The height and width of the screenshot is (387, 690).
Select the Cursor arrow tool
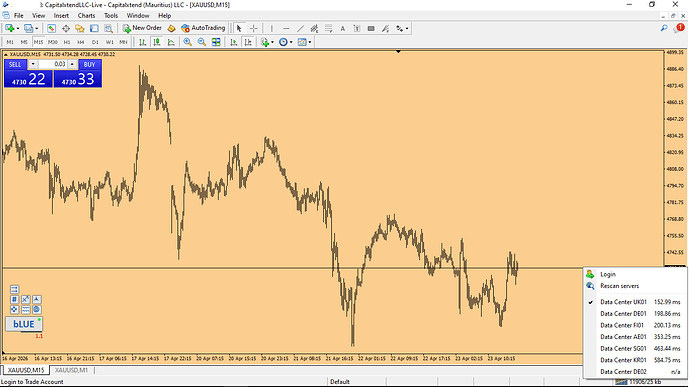239,28
